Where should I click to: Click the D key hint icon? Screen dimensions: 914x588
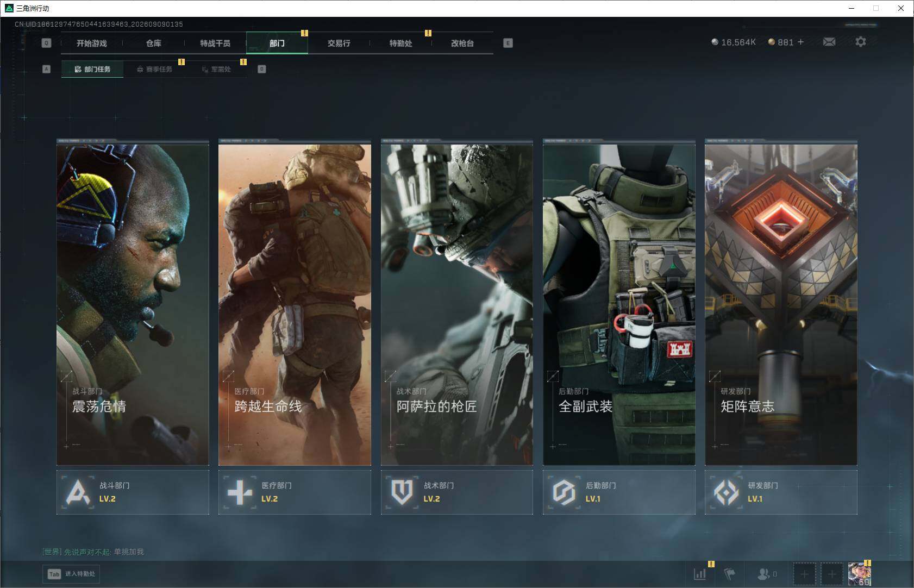click(x=261, y=69)
